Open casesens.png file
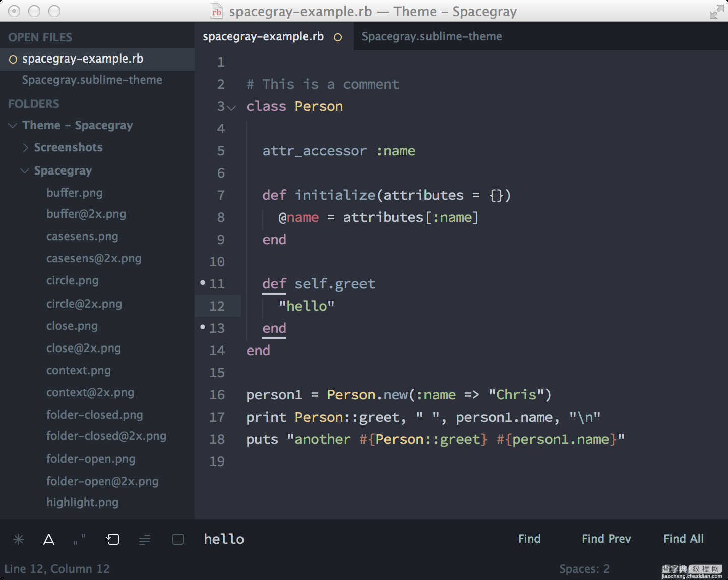728x580 pixels. [x=82, y=236]
